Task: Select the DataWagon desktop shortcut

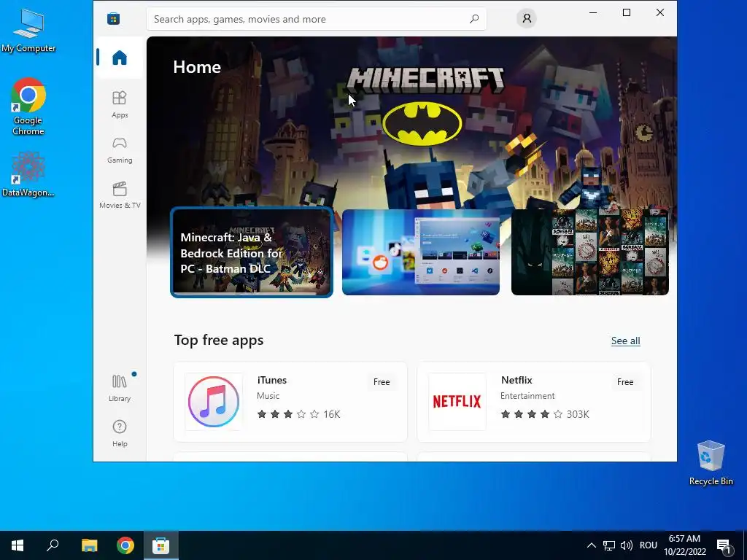Action: pos(28,174)
